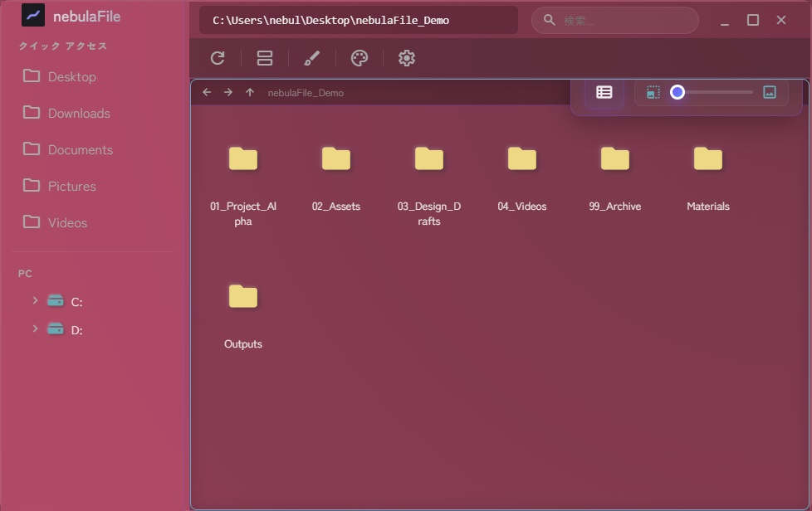Click the icon size slider handle
Screen dimensions: 812x511
click(677, 92)
